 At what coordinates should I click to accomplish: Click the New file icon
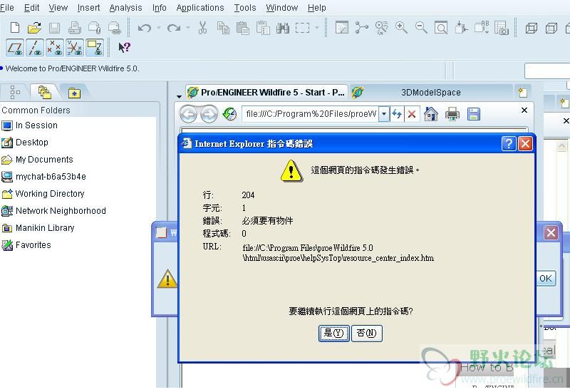click(x=15, y=28)
